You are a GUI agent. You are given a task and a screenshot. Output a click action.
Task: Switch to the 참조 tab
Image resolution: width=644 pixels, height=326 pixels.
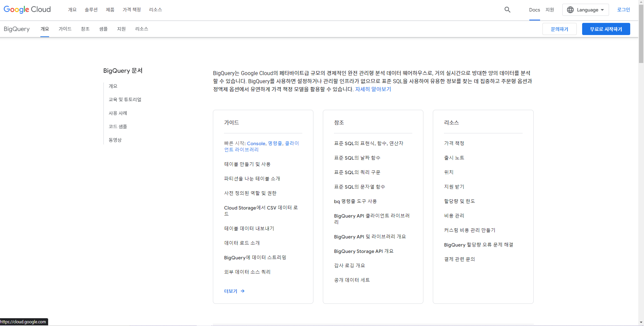[85, 29]
